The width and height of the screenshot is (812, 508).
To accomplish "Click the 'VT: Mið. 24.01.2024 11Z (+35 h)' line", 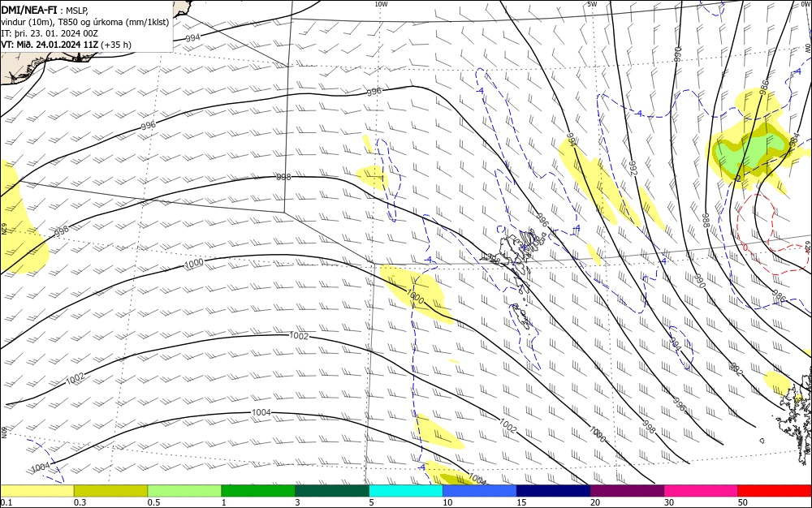I will point(67,45).
